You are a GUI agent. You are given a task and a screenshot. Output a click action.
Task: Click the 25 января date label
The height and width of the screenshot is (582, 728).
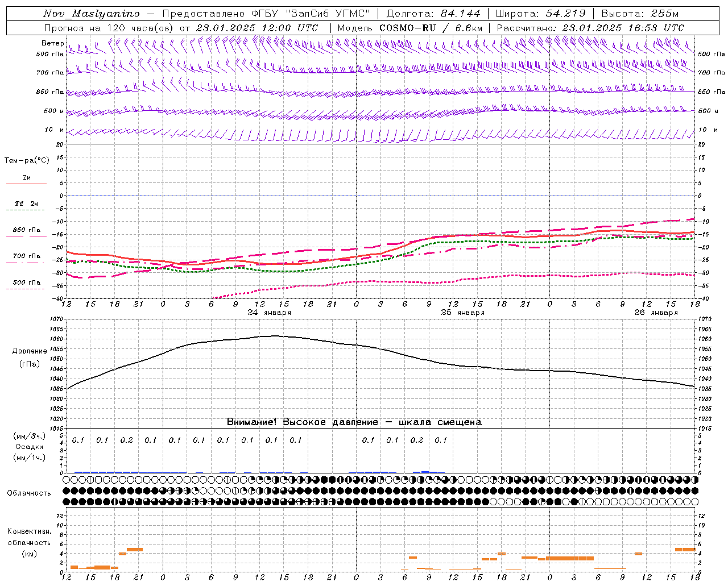tap(463, 313)
